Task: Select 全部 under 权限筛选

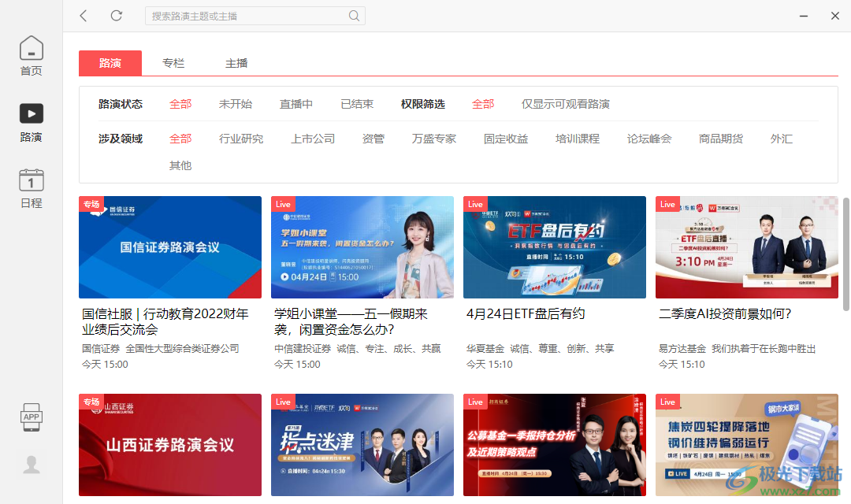Action: pos(483,104)
